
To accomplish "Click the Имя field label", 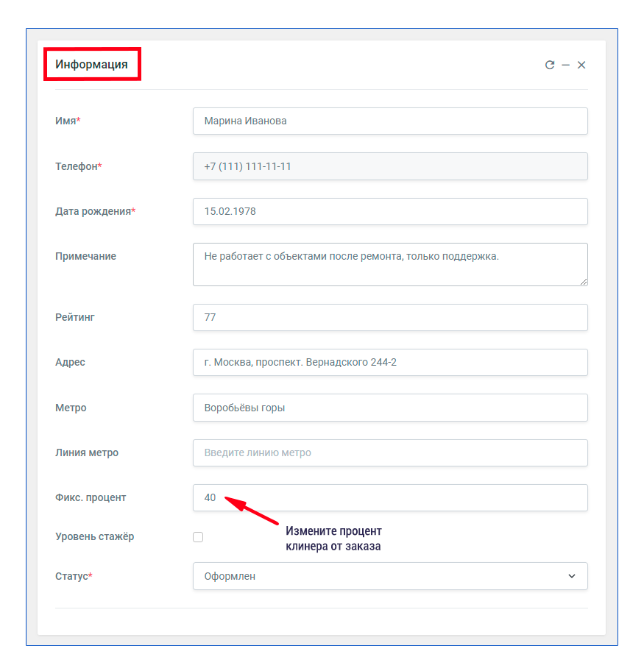I will (68, 121).
